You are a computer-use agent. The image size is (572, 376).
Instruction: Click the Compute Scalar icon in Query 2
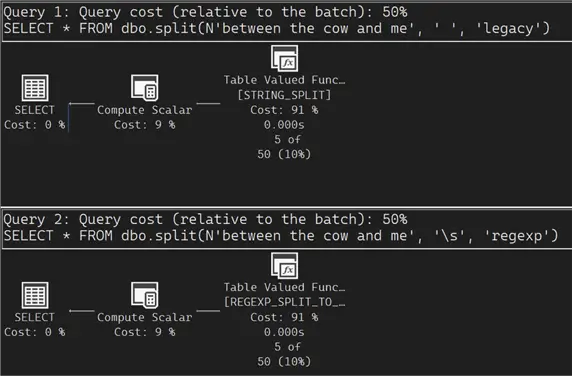[144, 295]
